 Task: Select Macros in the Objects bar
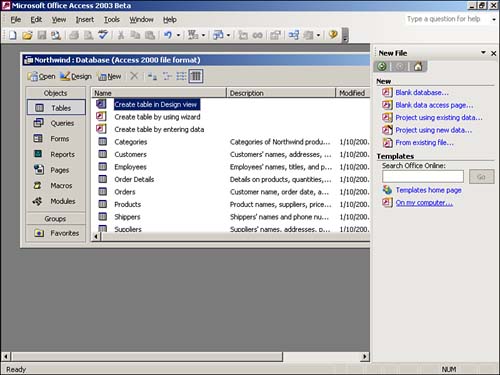coord(55,186)
